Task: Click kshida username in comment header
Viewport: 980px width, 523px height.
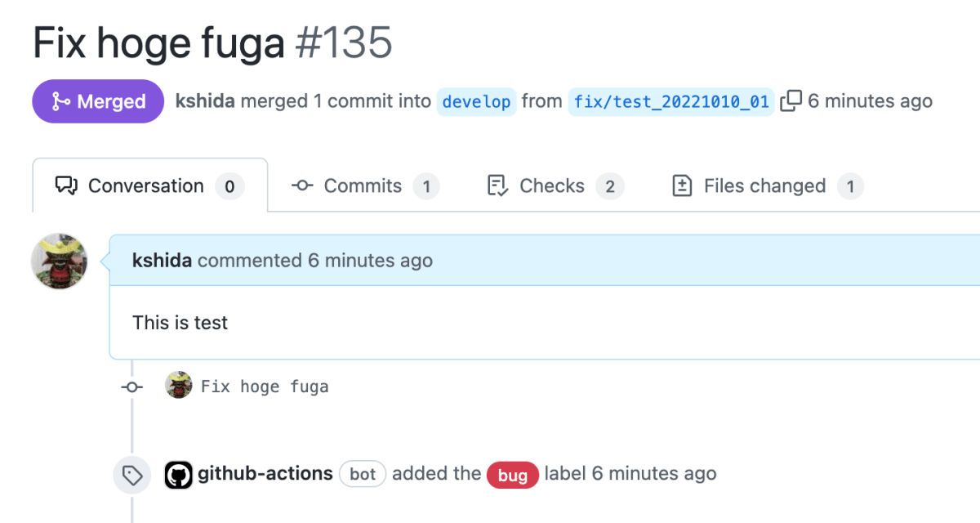Action: click(x=162, y=261)
